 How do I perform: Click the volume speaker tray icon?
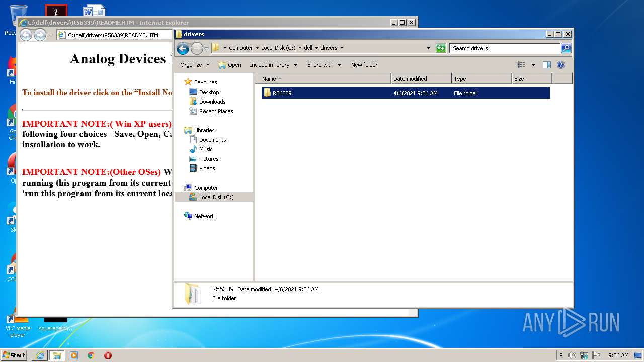click(x=572, y=355)
